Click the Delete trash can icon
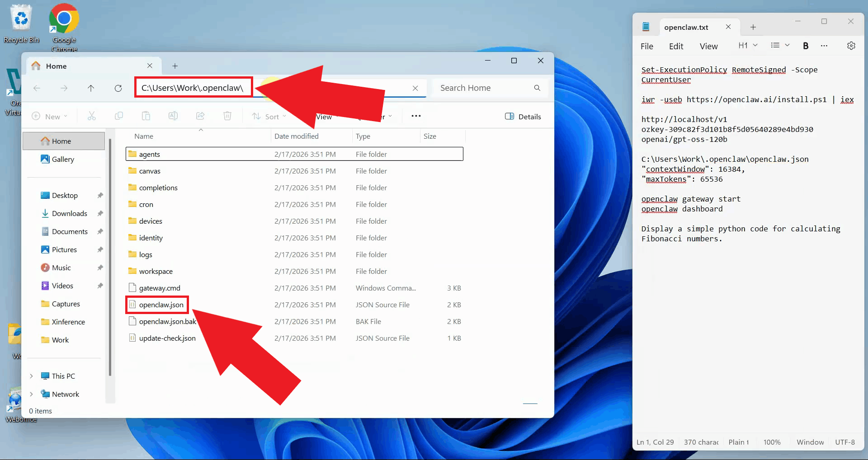The width and height of the screenshot is (868, 460). (x=227, y=116)
